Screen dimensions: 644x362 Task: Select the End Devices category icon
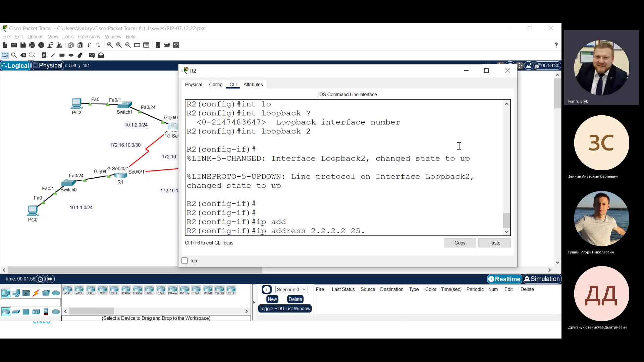[16, 293]
